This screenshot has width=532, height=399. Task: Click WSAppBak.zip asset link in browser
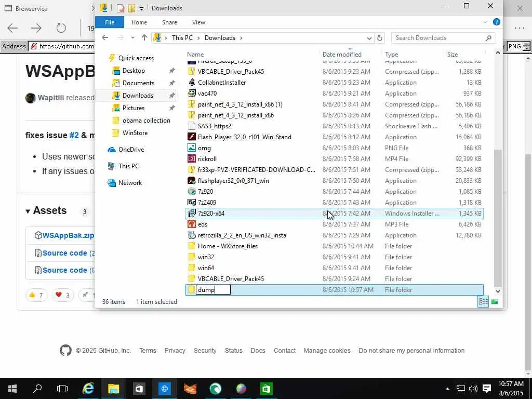coord(68,235)
